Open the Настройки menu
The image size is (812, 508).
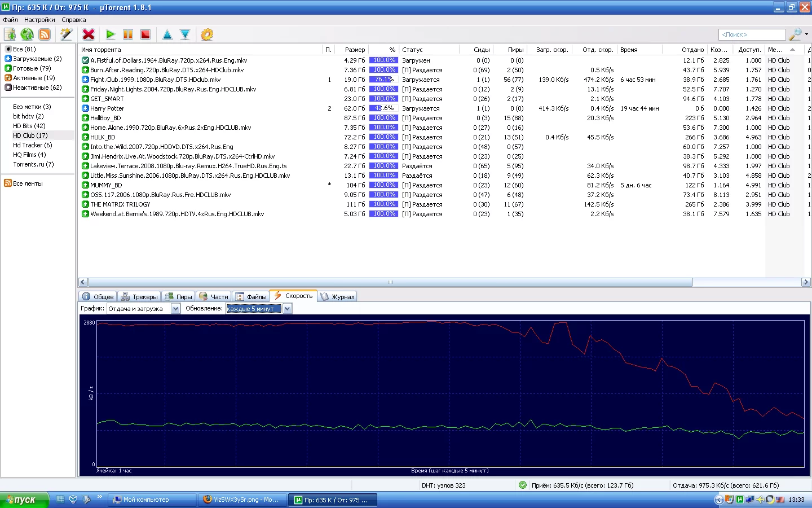coord(39,20)
